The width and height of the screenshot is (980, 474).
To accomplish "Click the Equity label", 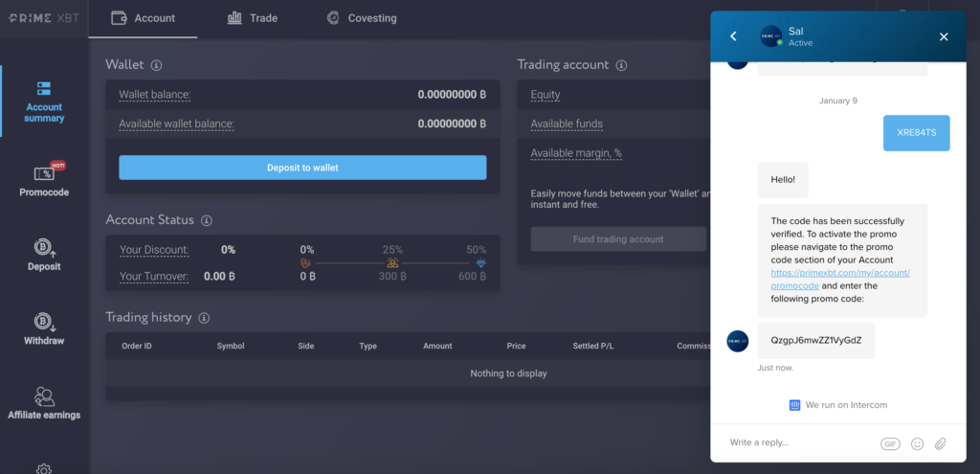I will pyautogui.click(x=545, y=95).
